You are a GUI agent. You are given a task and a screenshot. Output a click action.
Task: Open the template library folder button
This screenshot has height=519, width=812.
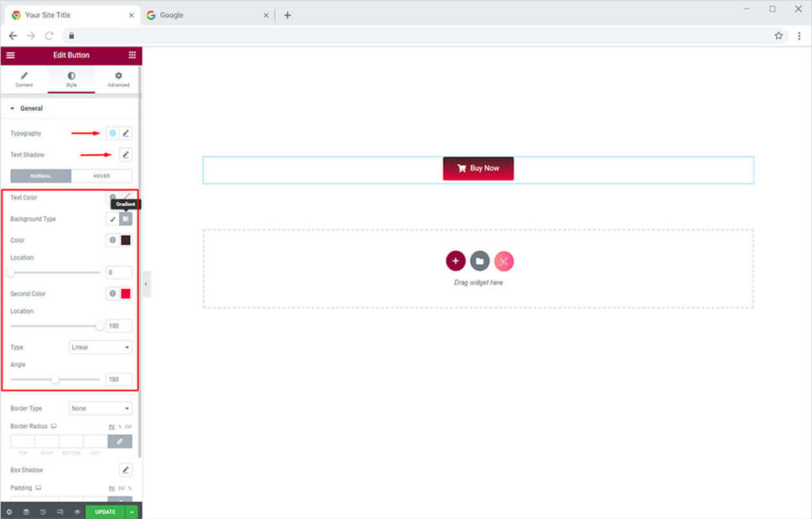[x=480, y=261]
